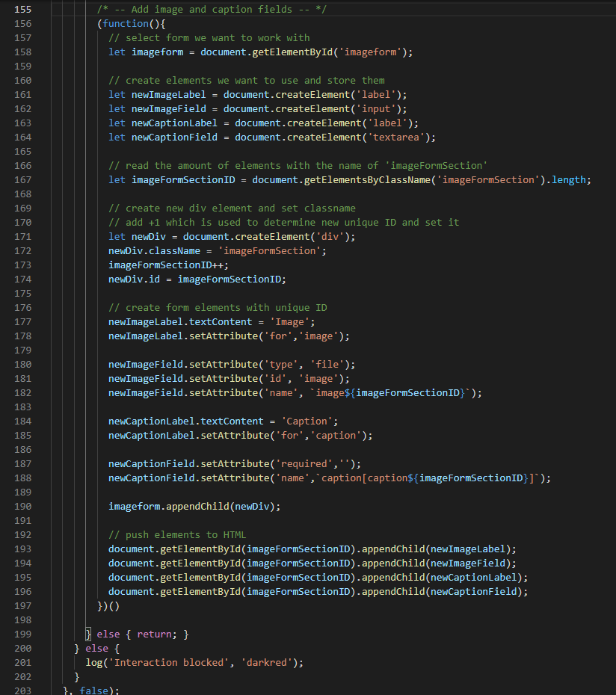Screen dimensions: 616x695
Task: Click the 'caption[caption${...}]' template on line 188
Action: pos(428,478)
